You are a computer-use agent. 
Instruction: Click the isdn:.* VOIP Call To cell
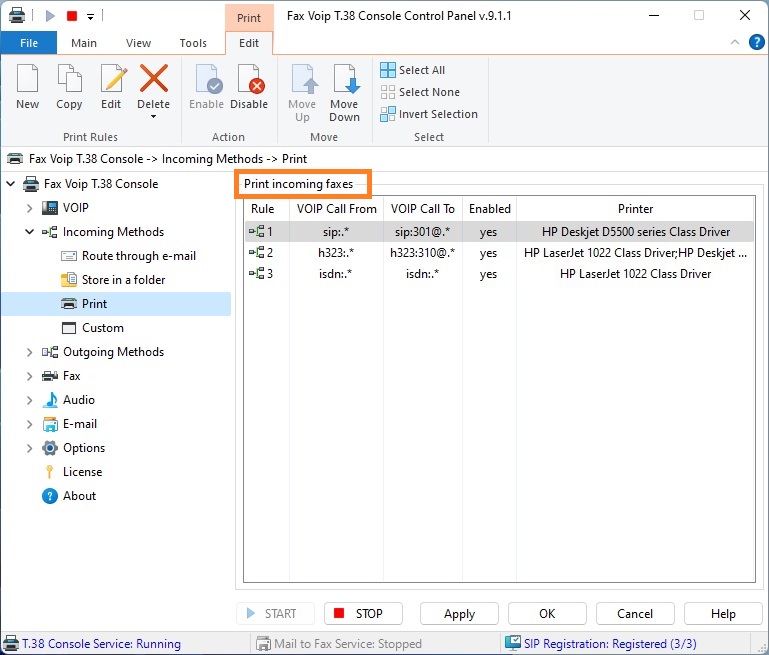coord(422,274)
